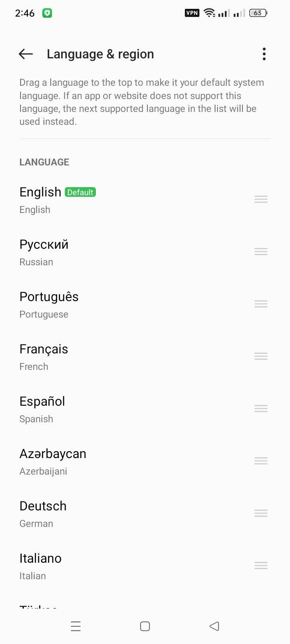Tap the drag handle beside Italian
The image size is (290, 644).
pyautogui.click(x=261, y=566)
